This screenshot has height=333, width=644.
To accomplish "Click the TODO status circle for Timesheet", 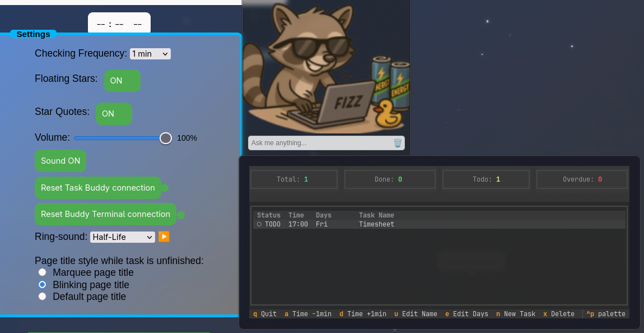I will point(259,224).
